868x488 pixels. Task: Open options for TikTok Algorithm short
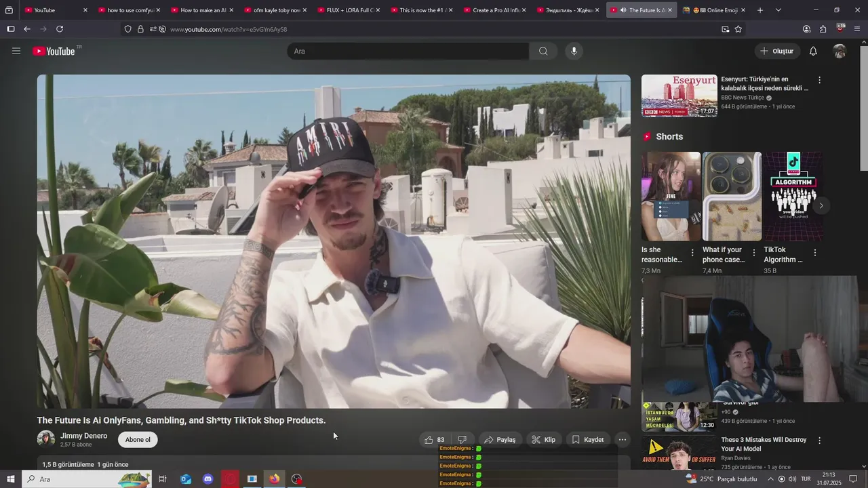[x=814, y=253]
